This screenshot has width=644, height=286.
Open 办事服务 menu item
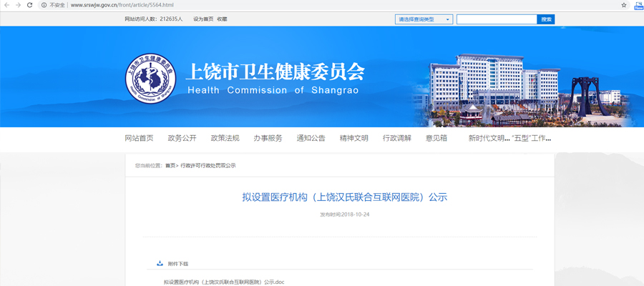268,138
